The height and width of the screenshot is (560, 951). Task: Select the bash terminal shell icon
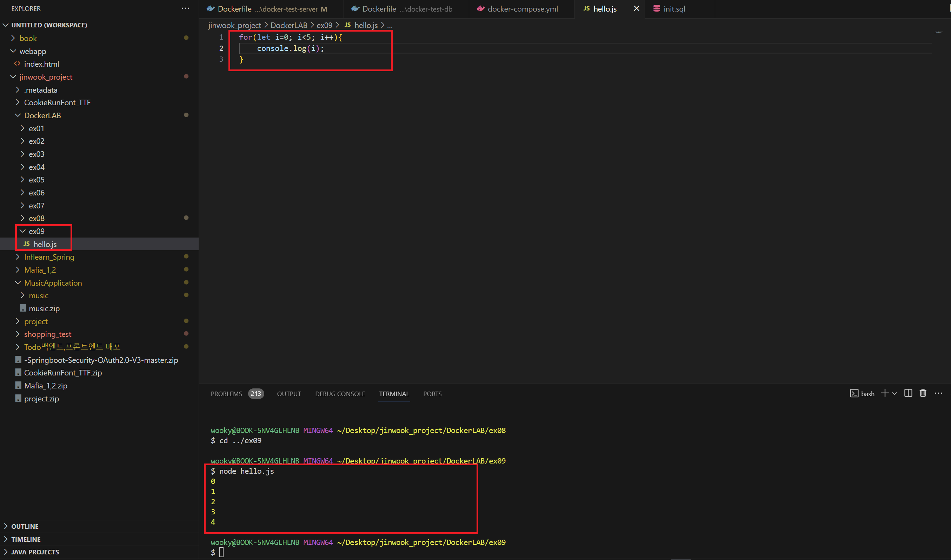[x=854, y=394]
